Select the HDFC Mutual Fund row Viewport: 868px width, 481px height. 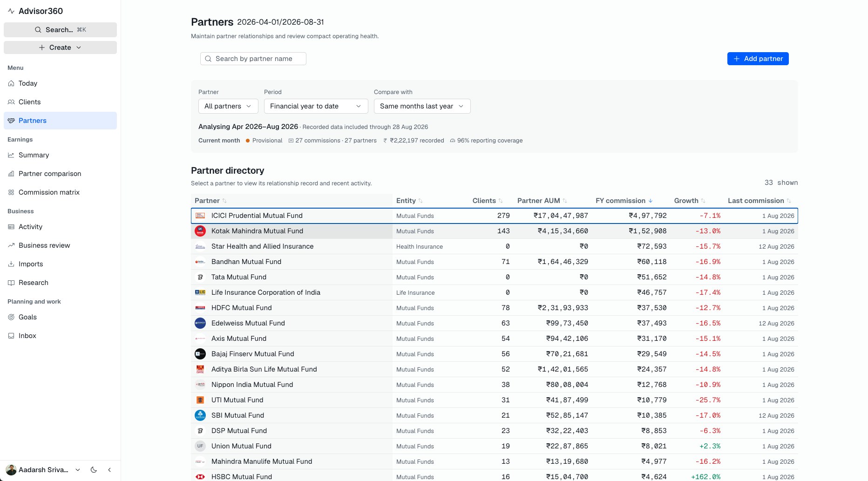495,308
